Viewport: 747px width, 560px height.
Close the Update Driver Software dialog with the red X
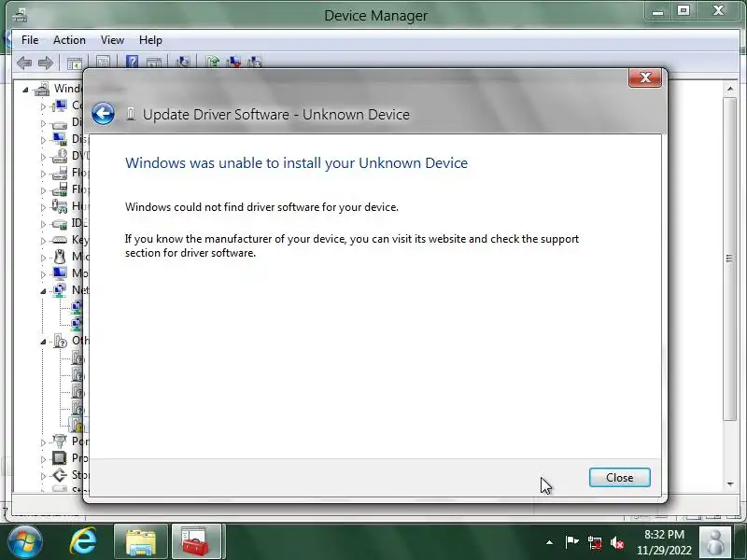[645, 77]
